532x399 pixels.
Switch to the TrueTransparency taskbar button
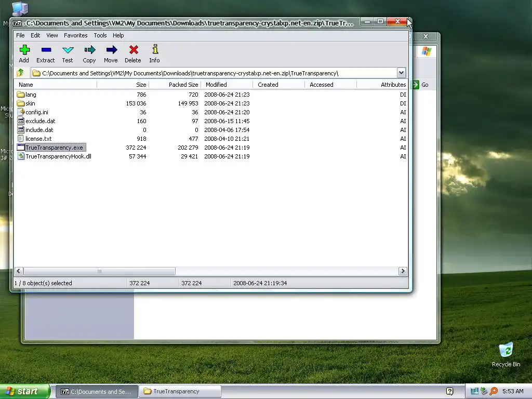coord(180,391)
